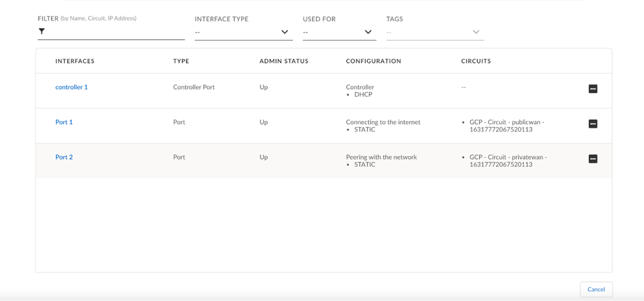This screenshot has height=301, width=644.
Task: Click the Type column header
Action: (x=181, y=61)
